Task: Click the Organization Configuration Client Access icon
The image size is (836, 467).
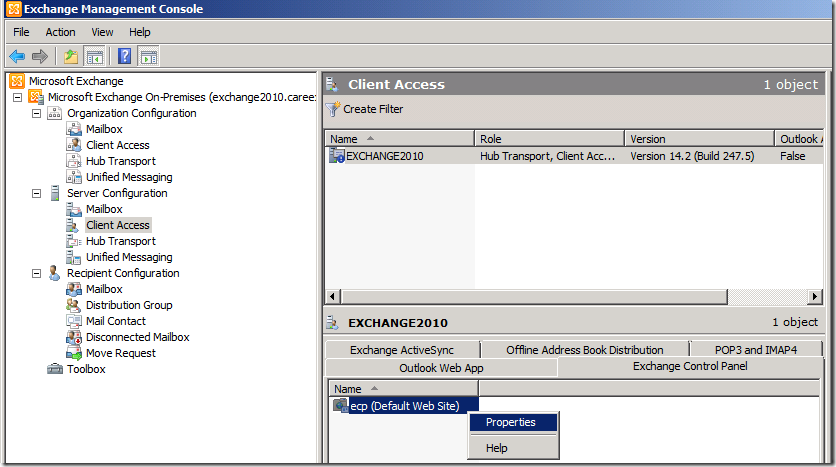Action: 74,145
